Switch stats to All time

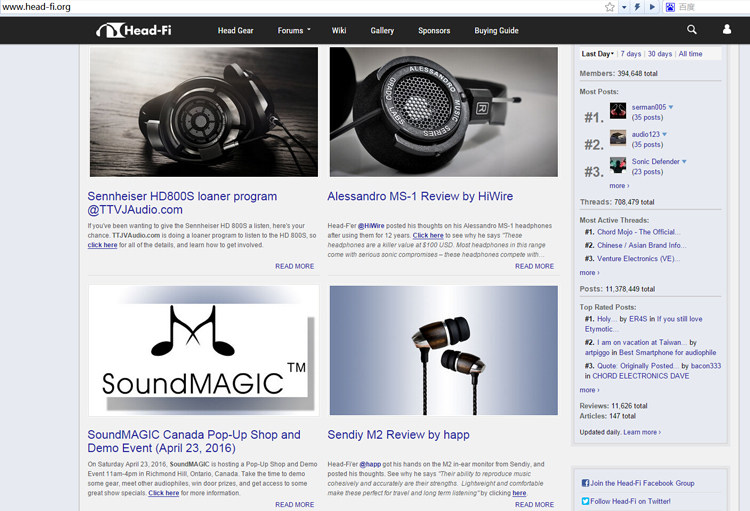point(690,54)
